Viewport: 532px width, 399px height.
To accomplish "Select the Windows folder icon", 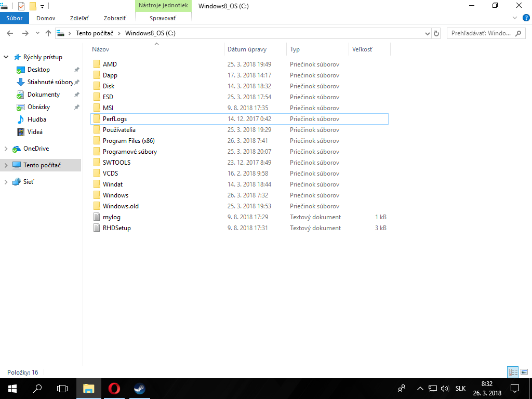I will [x=97, y=195].
